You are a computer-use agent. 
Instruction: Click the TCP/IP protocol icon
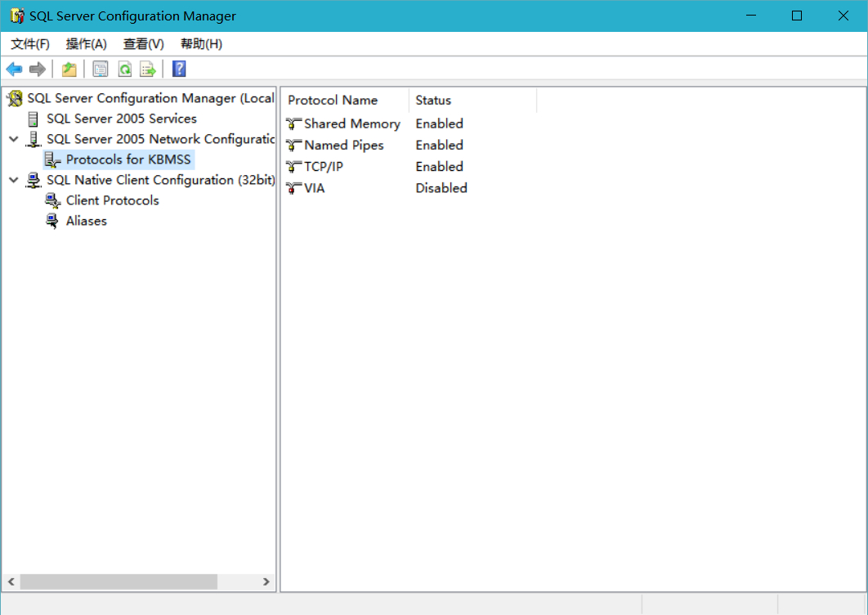coord(293,167)
